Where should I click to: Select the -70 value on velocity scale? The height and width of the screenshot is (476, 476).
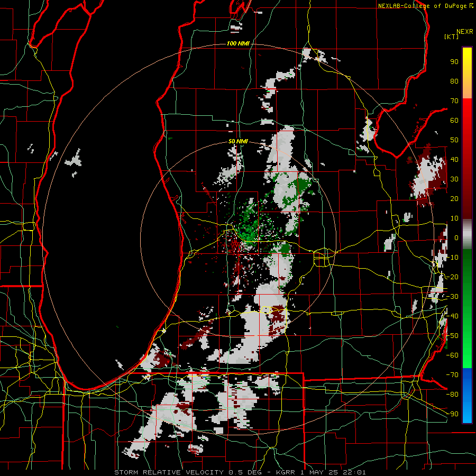[x=452, y=374]
